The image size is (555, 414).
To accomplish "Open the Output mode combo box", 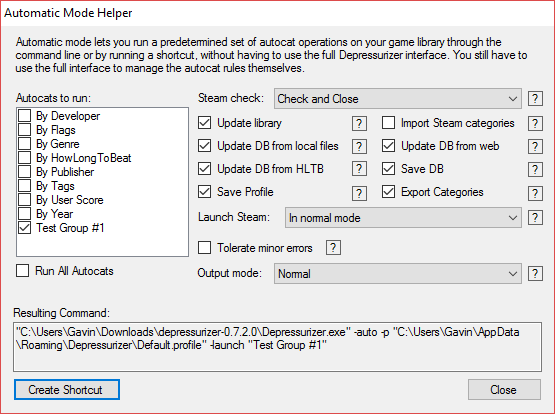I will pyautogui.click(x=397, y=274).
